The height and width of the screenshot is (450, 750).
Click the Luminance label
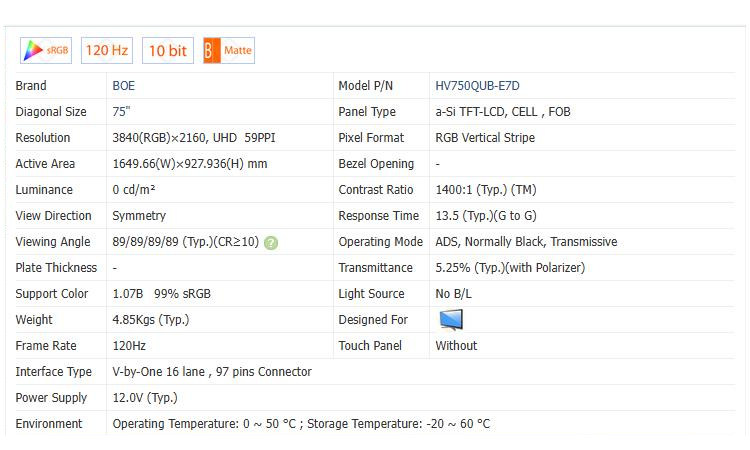point(44,189)
